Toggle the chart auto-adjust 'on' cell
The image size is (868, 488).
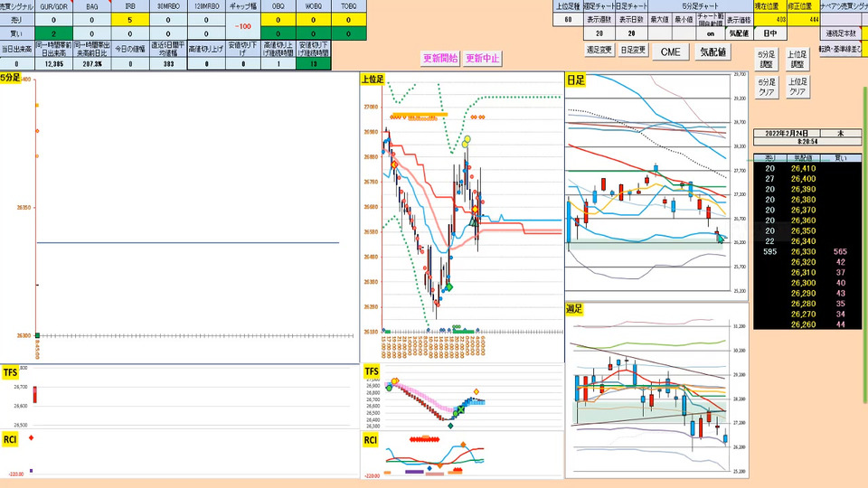click(x=711, y=33)
